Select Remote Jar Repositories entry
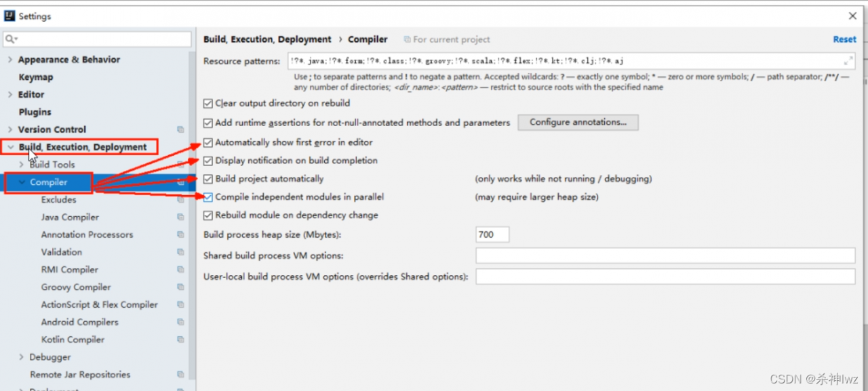Image resolution: width=868 pixels, height=391 pixels. point(80,375)
